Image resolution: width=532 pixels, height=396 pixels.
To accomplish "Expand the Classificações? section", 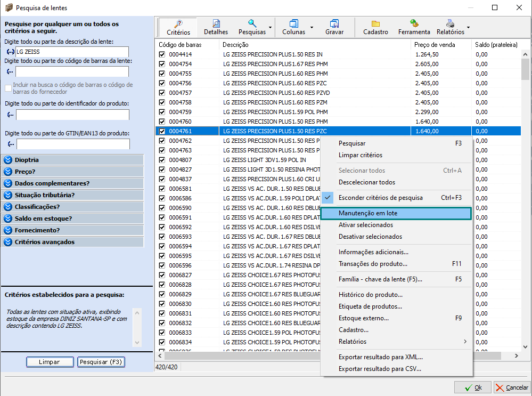I will (x=72, y=207).
